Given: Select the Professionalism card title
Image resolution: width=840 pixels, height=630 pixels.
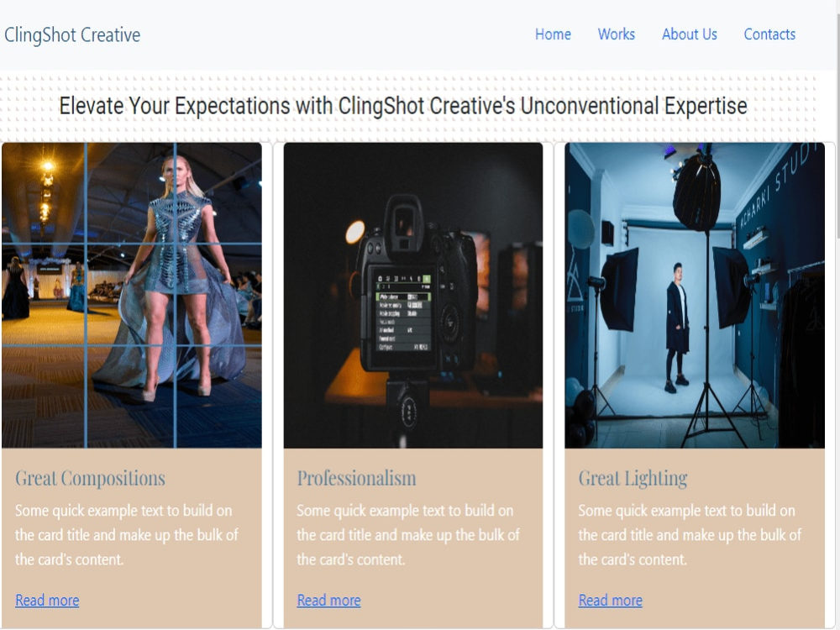Looking at the screenshot, I should point(356,478).
